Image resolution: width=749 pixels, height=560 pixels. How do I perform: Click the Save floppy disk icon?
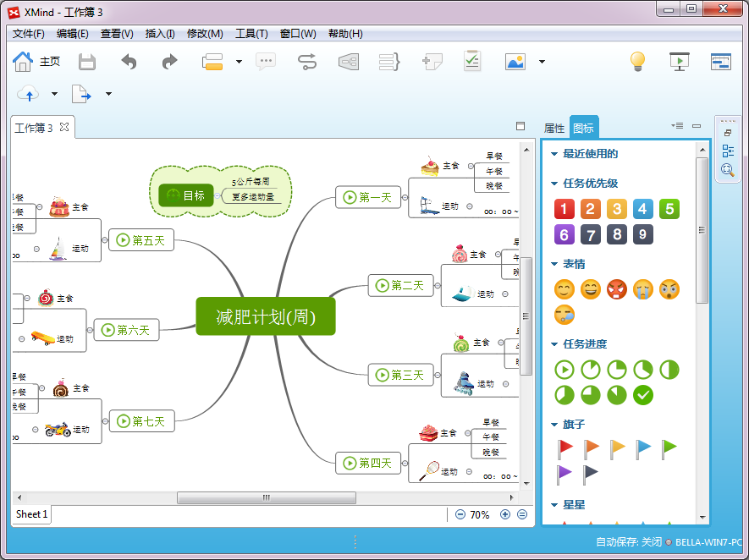[x=87, y=62]
